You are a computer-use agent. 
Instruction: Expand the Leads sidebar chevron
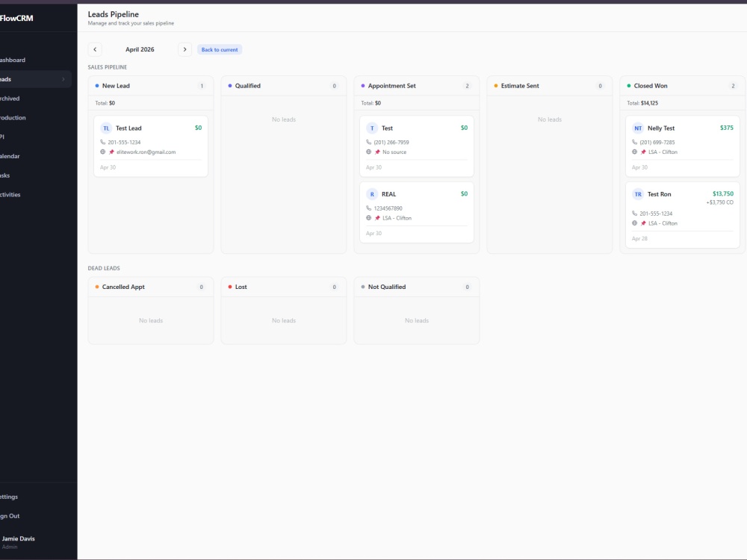pos(63,79)
